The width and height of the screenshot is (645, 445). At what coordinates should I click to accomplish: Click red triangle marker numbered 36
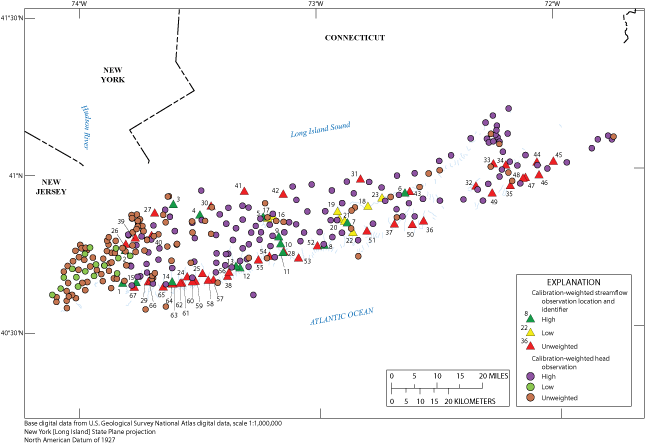pyautogui.click(x=424, y=222)
